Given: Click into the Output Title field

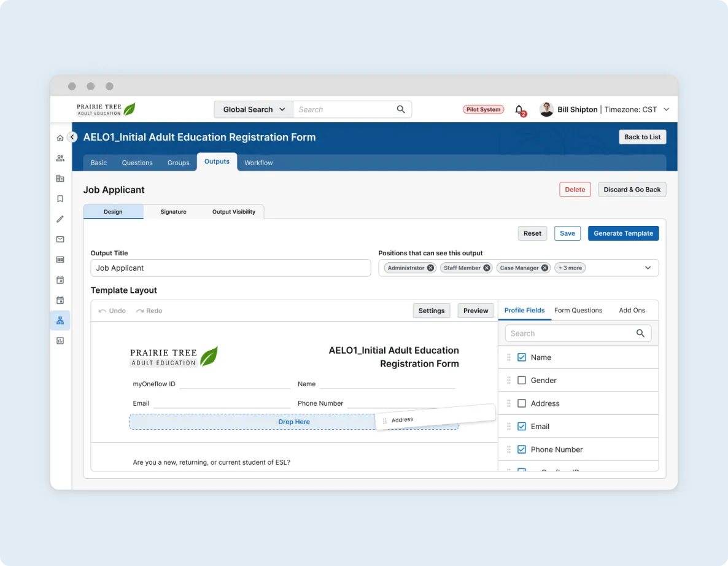Looking at the screenshot, I should (231, 268).
